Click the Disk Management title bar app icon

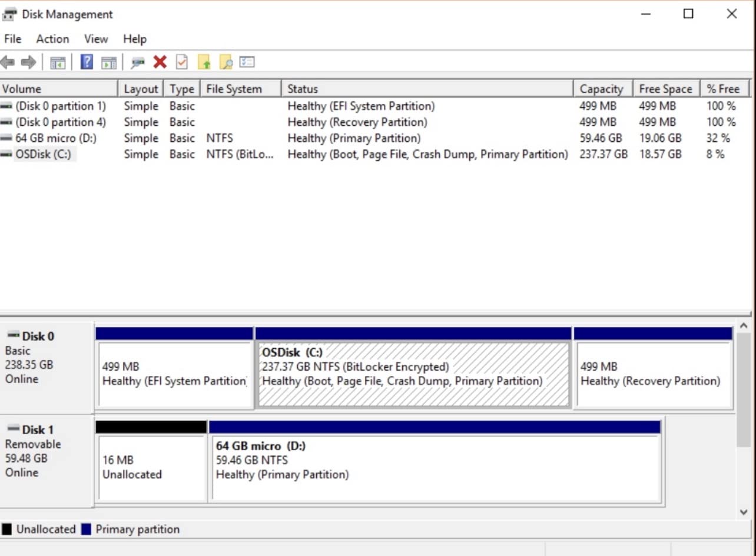pos(9,14)
